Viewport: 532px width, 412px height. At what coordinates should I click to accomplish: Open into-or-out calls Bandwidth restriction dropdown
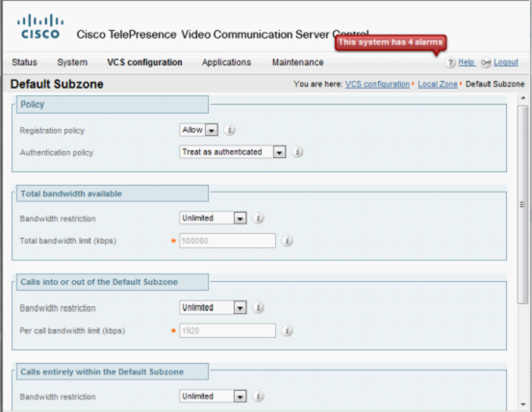(x=213, y=307)
